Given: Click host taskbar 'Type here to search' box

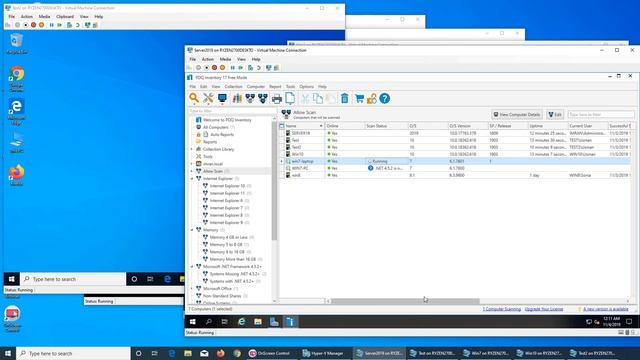Looking at the screenshot, I should (x=73, y=353).
